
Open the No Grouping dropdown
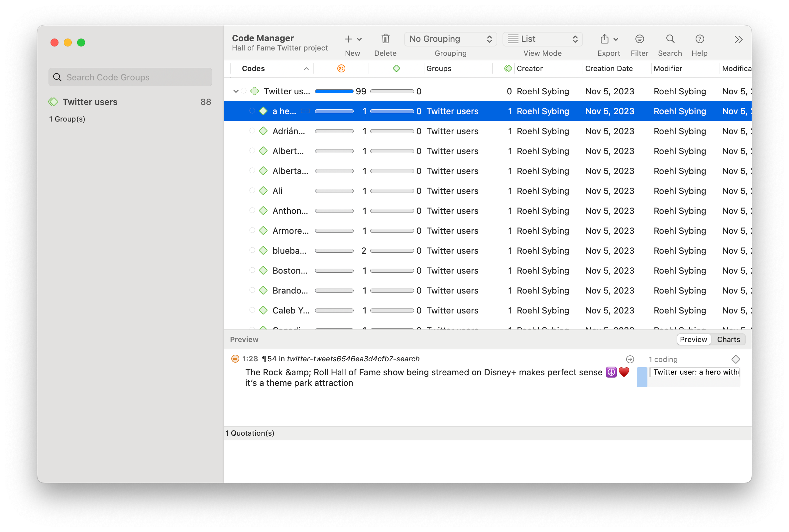point(450,39)
